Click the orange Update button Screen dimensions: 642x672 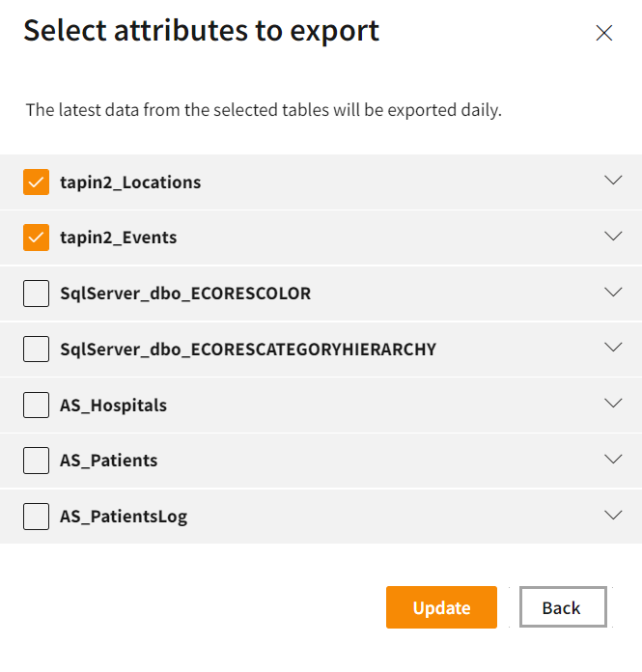coord(441,607)
